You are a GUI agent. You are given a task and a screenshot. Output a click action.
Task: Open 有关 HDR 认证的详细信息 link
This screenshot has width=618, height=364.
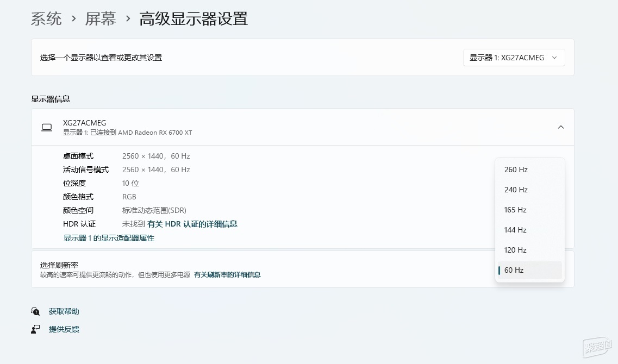tap(192, 224)
